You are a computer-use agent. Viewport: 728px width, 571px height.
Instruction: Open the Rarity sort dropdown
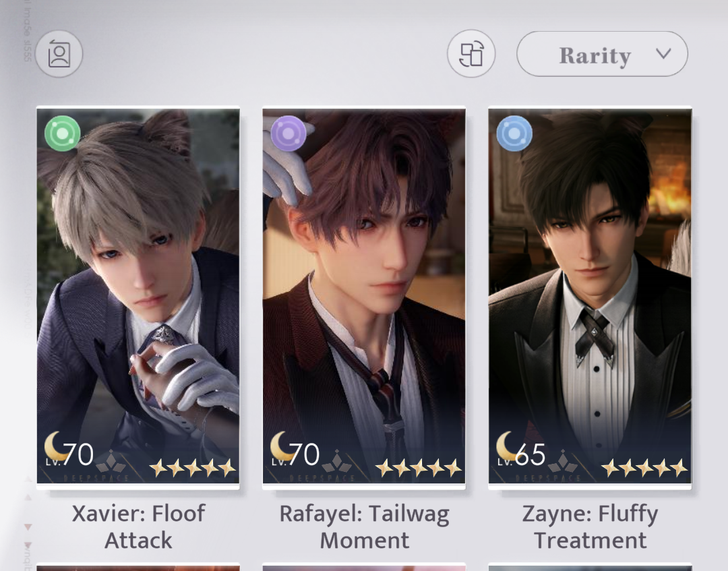602,54
